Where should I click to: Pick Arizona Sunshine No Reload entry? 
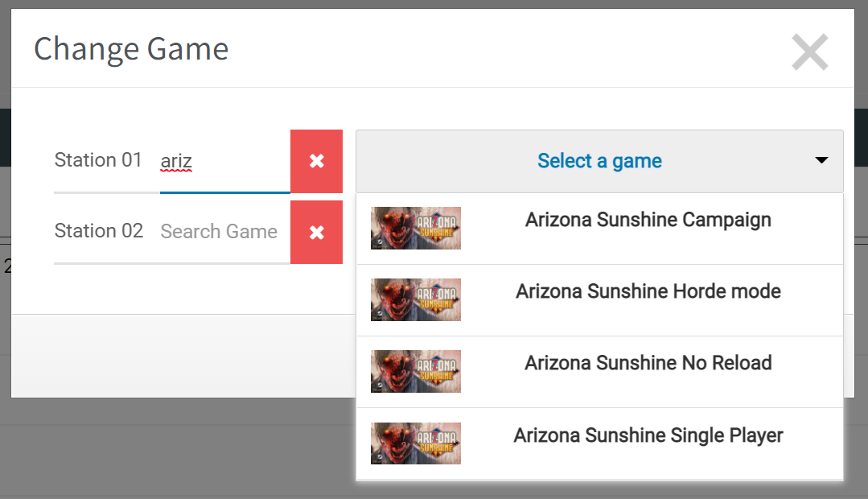click(x=599, y=372)
